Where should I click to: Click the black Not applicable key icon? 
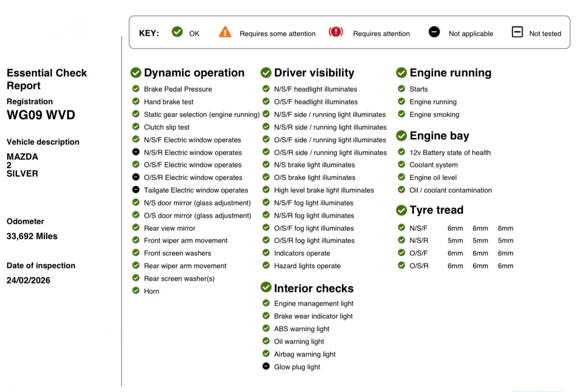[x=435, y=32]
